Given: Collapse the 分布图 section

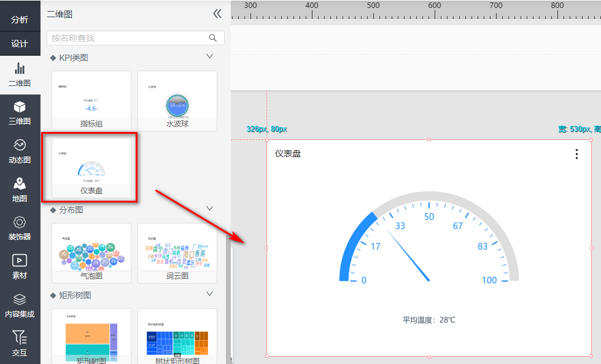Looking at the screenshot, I should [209, 209].
